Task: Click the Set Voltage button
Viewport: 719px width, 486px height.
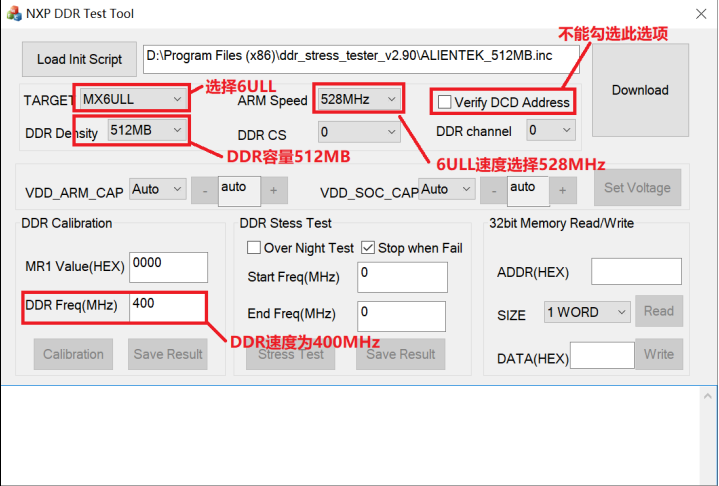Action: click(x=637, y=188)
